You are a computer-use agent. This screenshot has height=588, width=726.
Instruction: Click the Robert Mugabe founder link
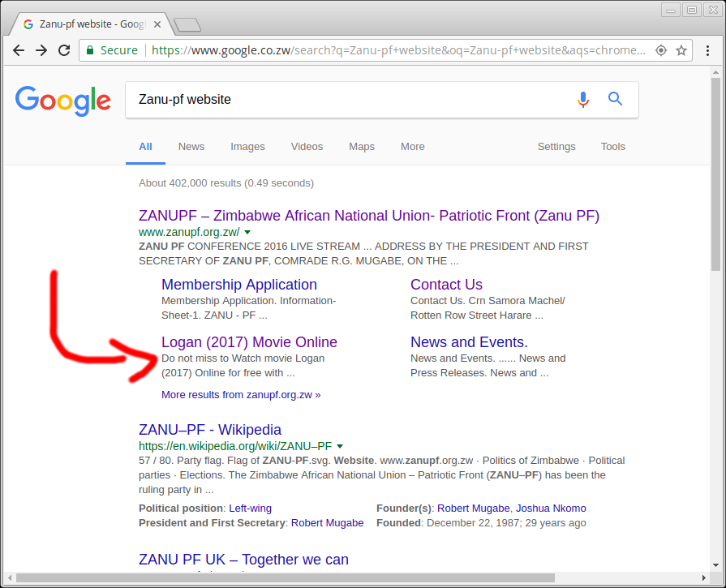click(473, 509)
